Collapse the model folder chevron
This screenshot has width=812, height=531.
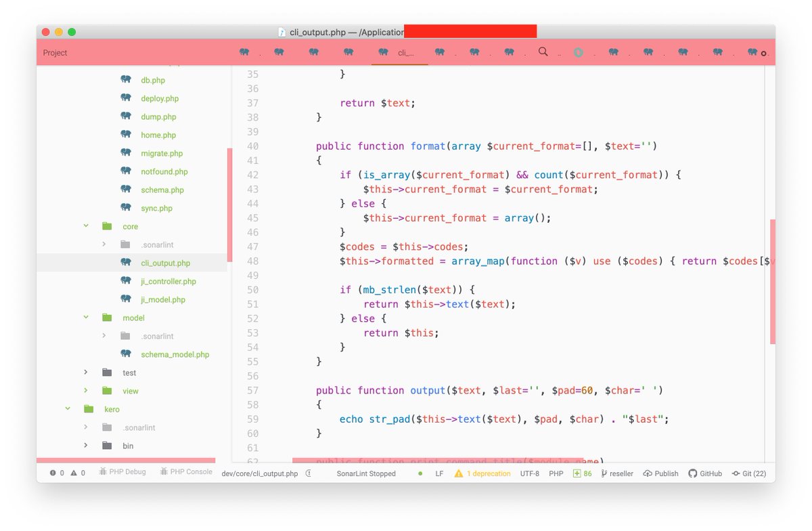click(x=86, y=318)
